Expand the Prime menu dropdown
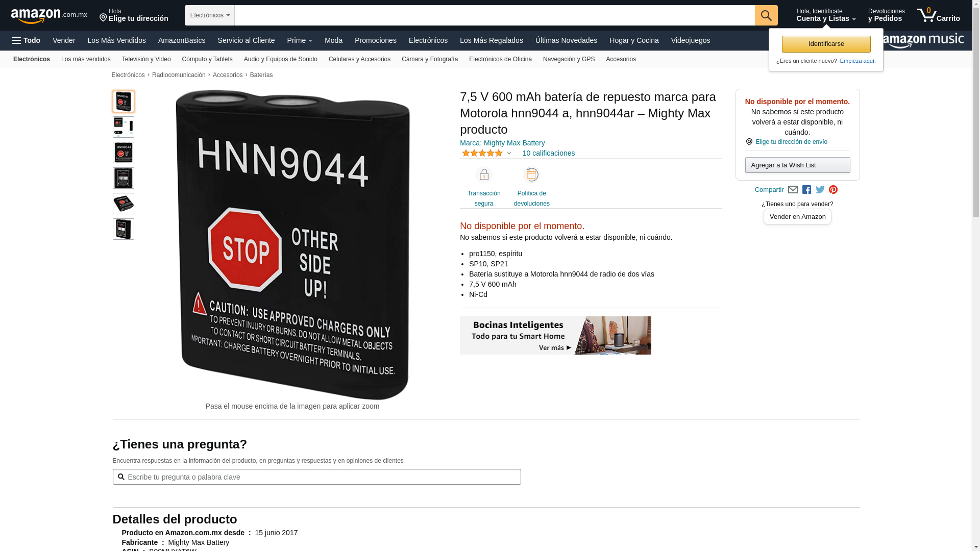 300,40
